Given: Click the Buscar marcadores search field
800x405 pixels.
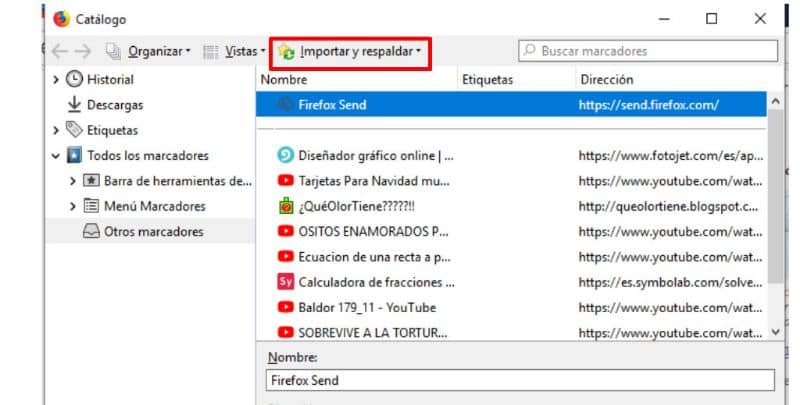Looking at the screenshot, I should coord(648,51).
